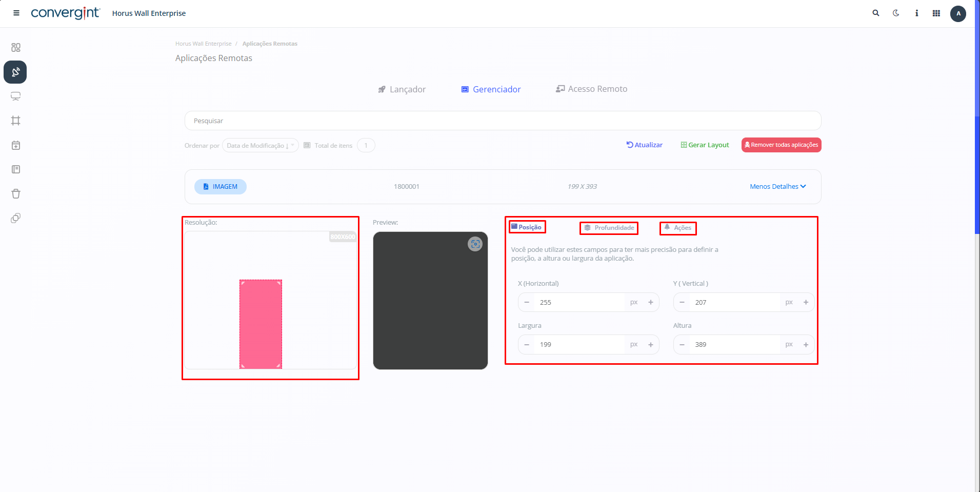
Task: Open the hamburger menu
Action: click(x=16, y=13)
